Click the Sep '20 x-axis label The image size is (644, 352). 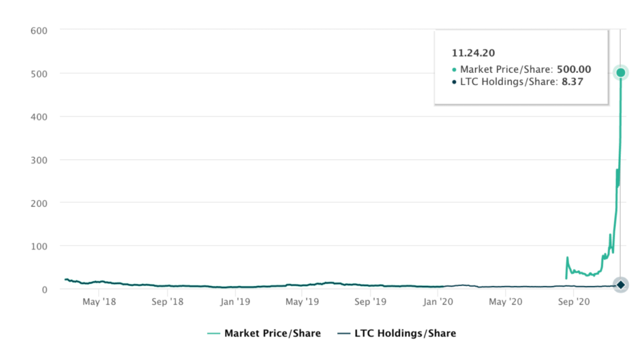pyautogui.click(x=574, y=302)
